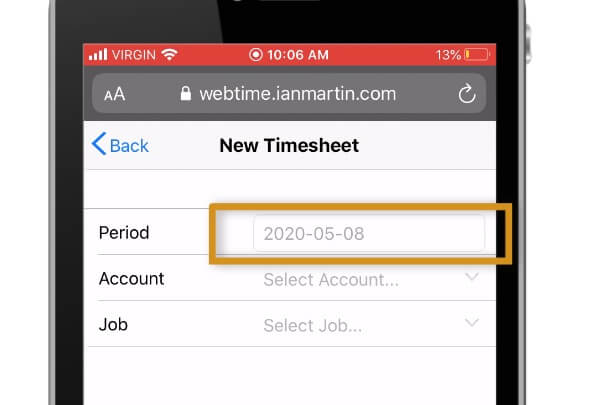Screen dimensions: 614x405
Task: Tap the screen recording indicator dot
Action: pos(256,54)
